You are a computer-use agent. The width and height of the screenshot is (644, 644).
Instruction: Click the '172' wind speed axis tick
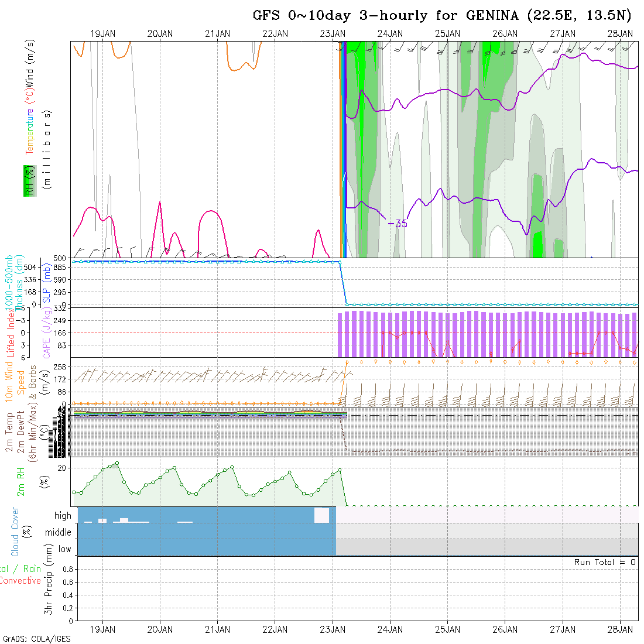[x=60, y=379]
